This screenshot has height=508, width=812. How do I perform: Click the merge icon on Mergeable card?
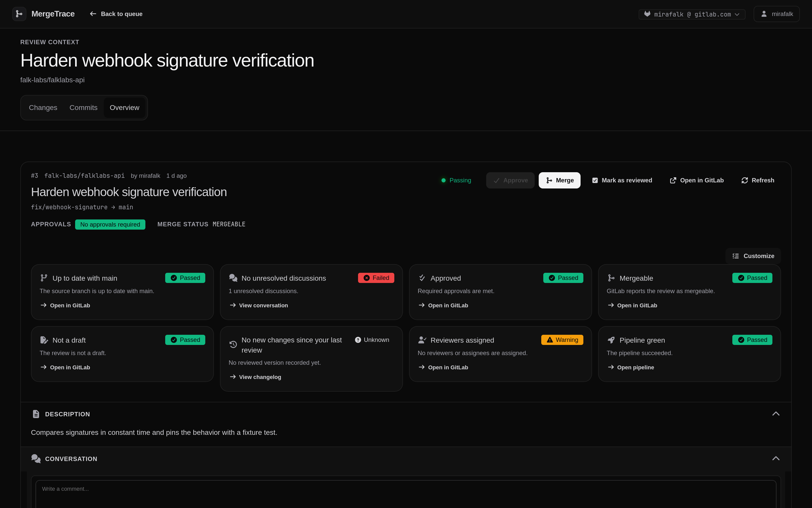tap(611, 278)
